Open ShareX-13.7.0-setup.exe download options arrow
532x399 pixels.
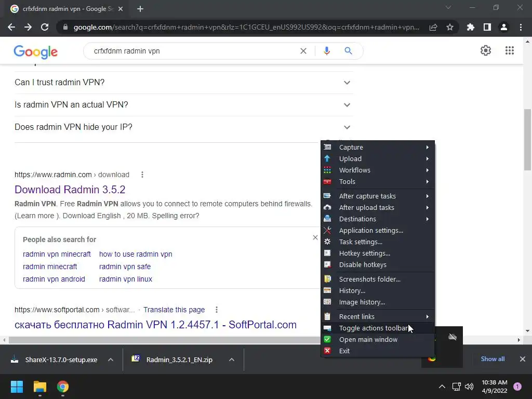coord(111,360)
